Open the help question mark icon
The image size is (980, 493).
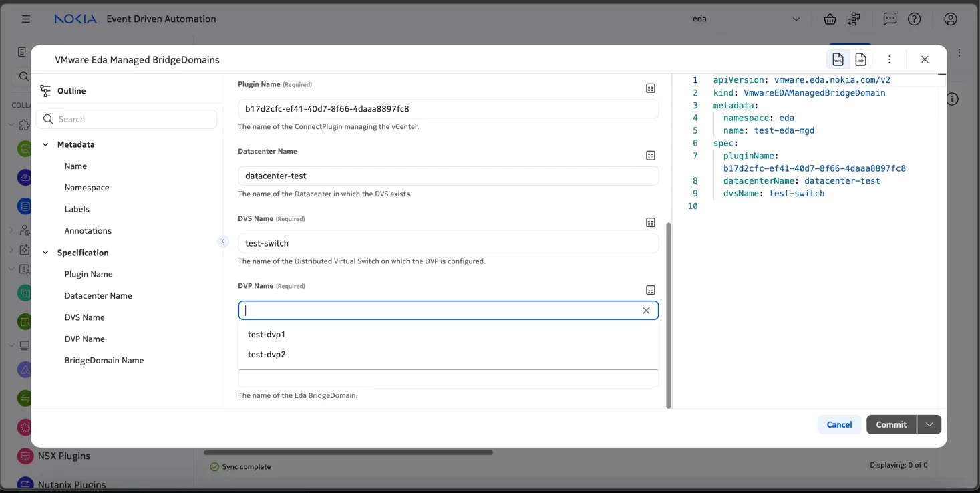(914, 19)
